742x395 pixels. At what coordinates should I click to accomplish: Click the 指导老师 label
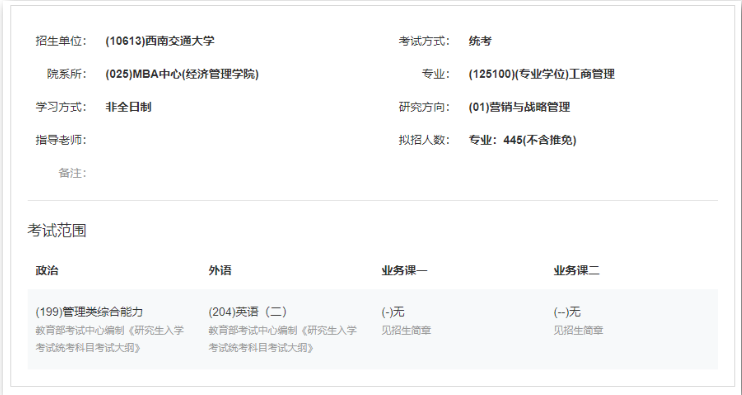[x=61, y=140]
